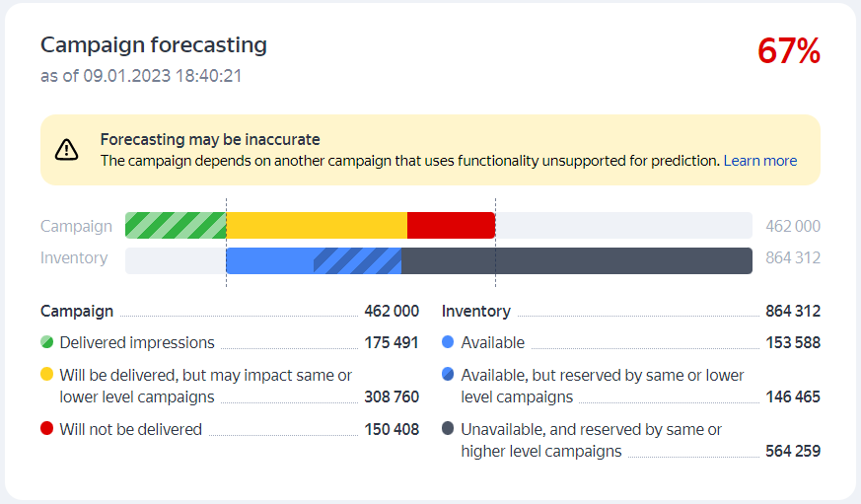Viewport: 861px width, 504px height.
Task: Click the green Delivered impressions legend dot
Action: (x=47, y=343)
